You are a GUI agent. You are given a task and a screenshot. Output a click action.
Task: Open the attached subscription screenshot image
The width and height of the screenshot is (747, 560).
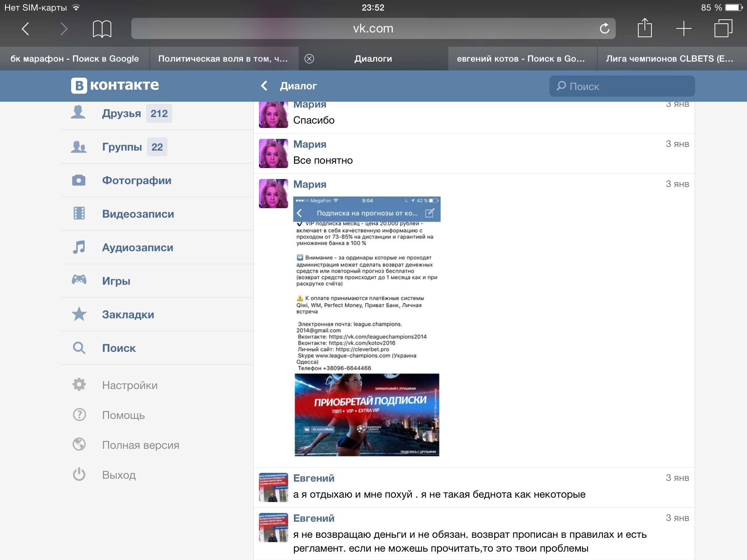click(367, 326)
